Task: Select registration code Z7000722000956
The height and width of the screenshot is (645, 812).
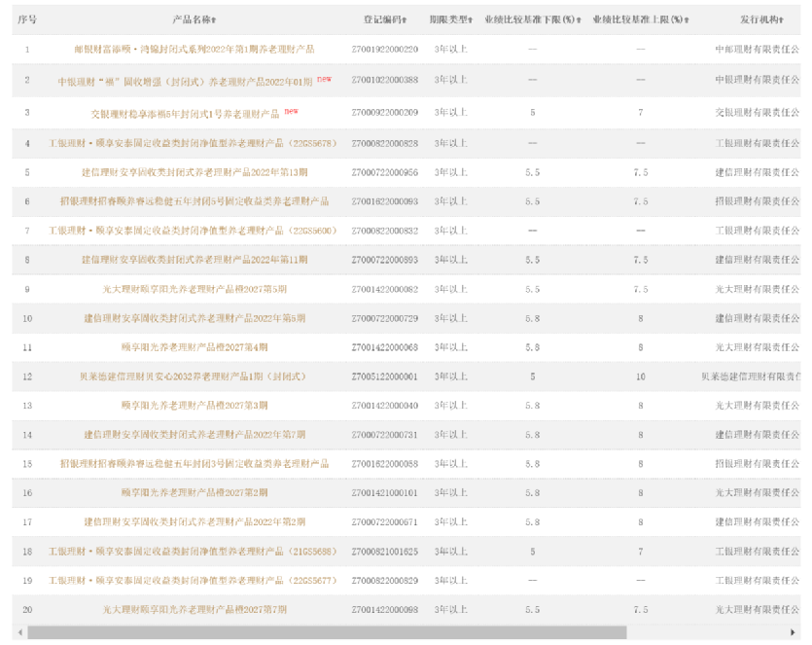Action: click(385, 172)
